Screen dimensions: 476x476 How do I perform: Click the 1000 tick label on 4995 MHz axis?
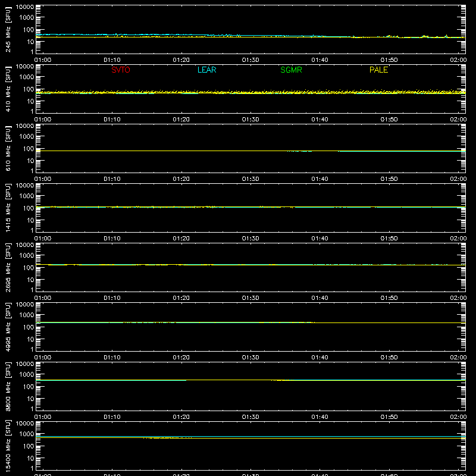click(x=27, y=315)
